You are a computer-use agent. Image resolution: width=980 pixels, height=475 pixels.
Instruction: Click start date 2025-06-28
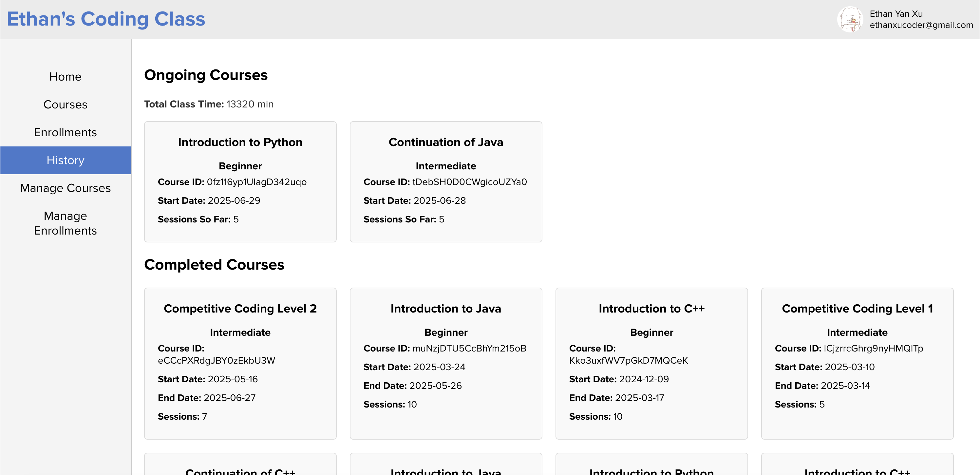tap(440, 200)
